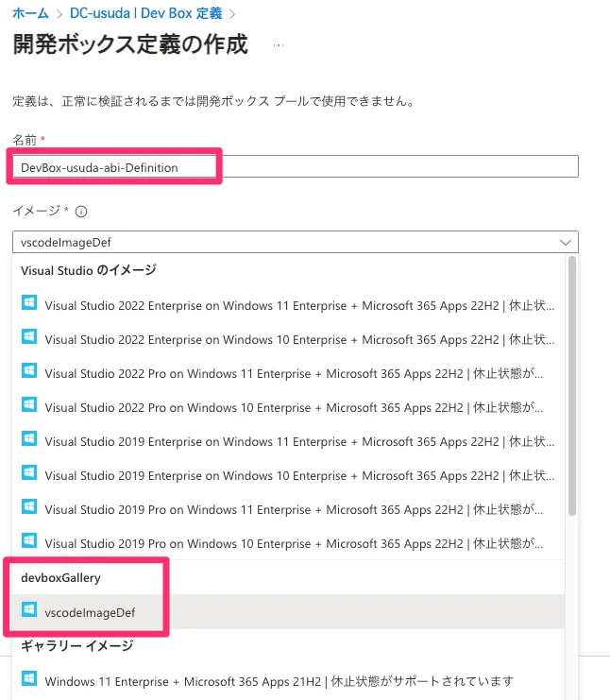
Task: Open the ellipsis menu beside page title
Action: pyautogui.click(x=278, y=45)
